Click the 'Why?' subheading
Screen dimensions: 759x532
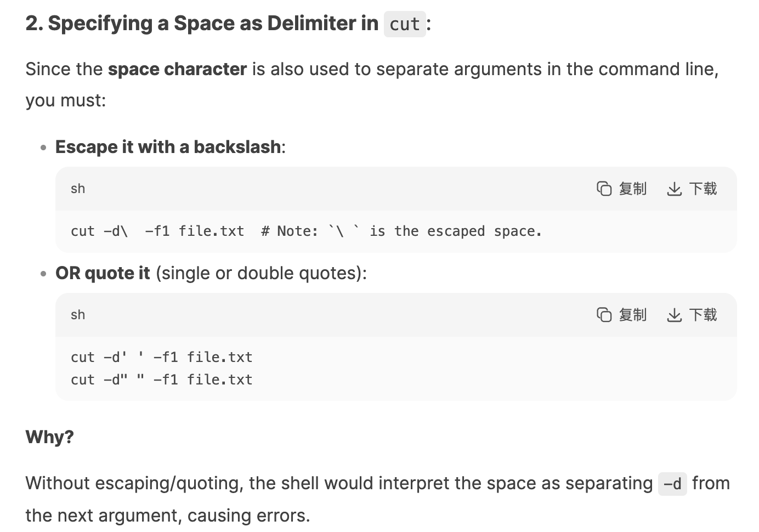coord(49,437)
